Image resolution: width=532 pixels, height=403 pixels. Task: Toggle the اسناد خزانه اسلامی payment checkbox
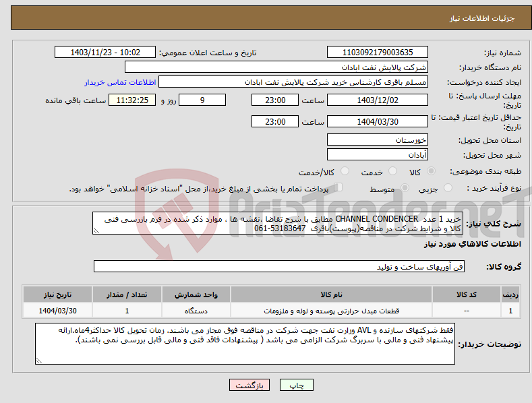click(338, 187)
